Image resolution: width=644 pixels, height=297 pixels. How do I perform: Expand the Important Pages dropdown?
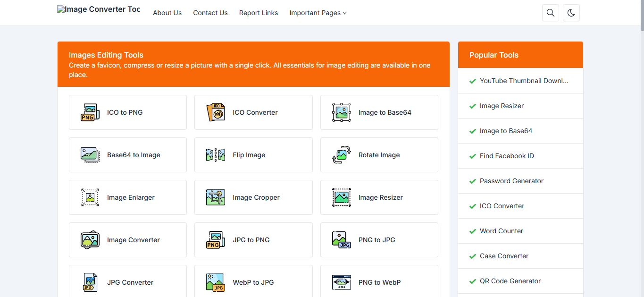(x=318, y=13)
